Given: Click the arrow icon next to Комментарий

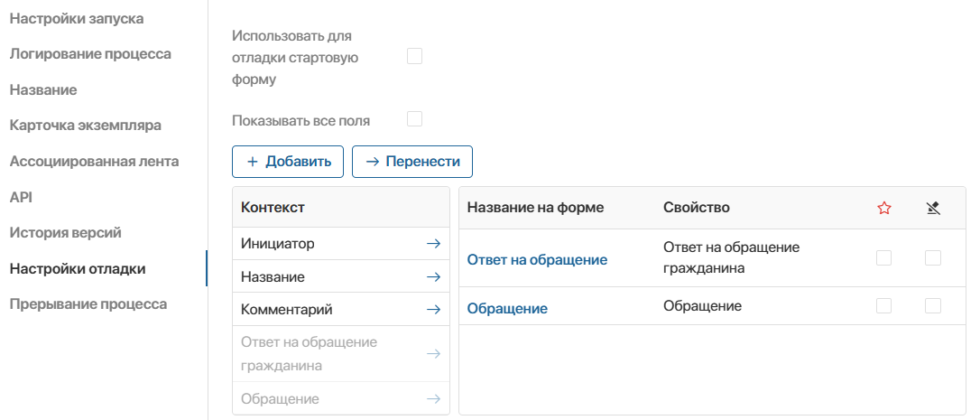Looking at the screenshot, I should click(433, 309).
